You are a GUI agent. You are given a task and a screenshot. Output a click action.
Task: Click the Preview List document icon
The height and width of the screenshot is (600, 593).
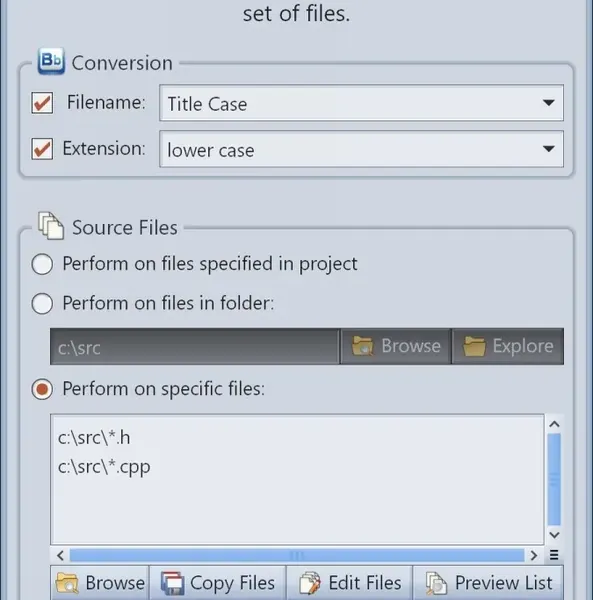pyautogui.click(x=437, y=583)
